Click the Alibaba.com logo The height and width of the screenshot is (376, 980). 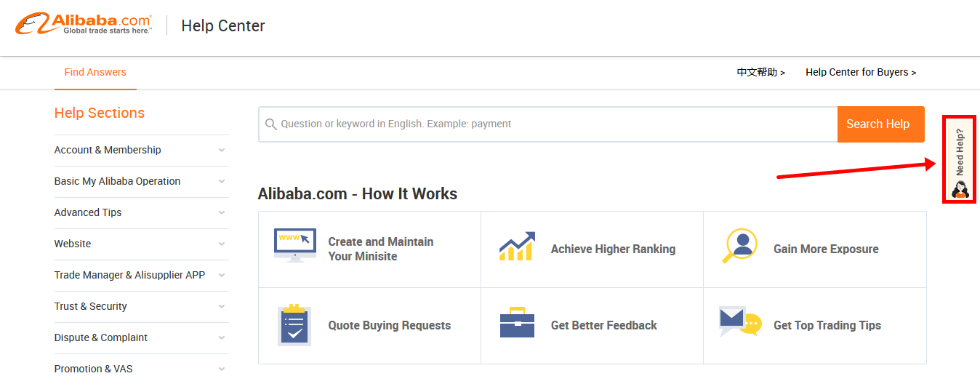(x=84, y=24)
